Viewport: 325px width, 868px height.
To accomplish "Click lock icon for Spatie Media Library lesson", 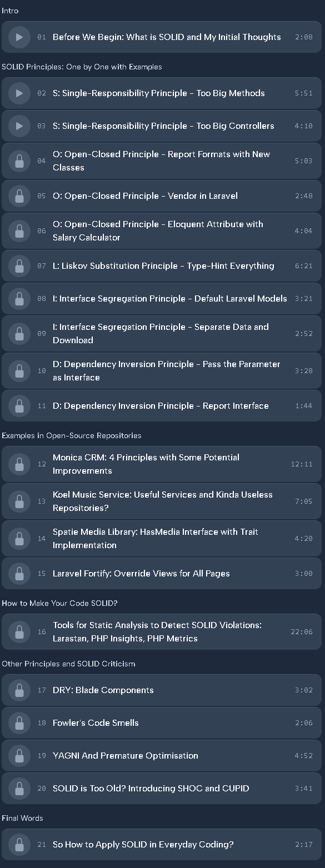I will [19, 539].
